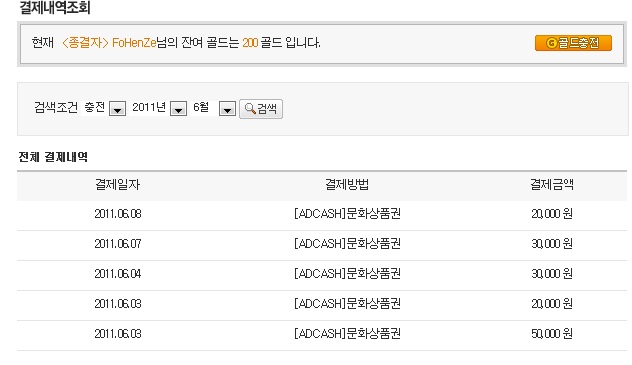
Task: Click the 결제일자 column header
Action: (x=117, y=185)
